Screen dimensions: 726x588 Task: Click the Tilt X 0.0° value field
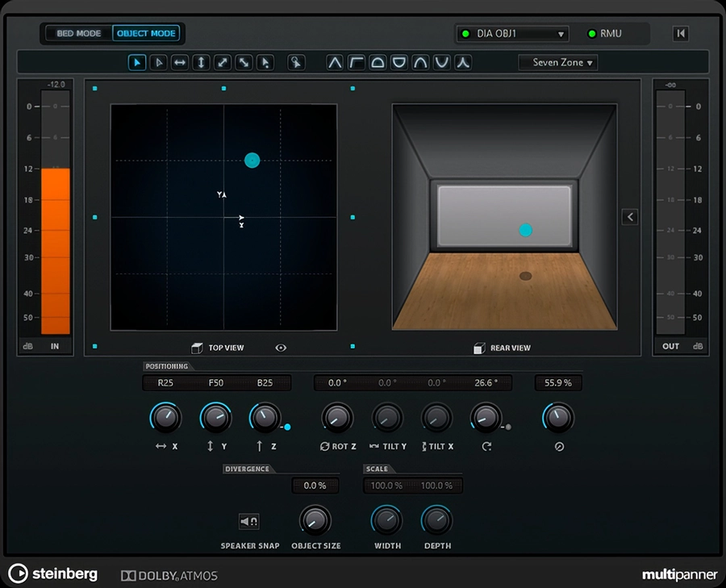tap(436, 383)
